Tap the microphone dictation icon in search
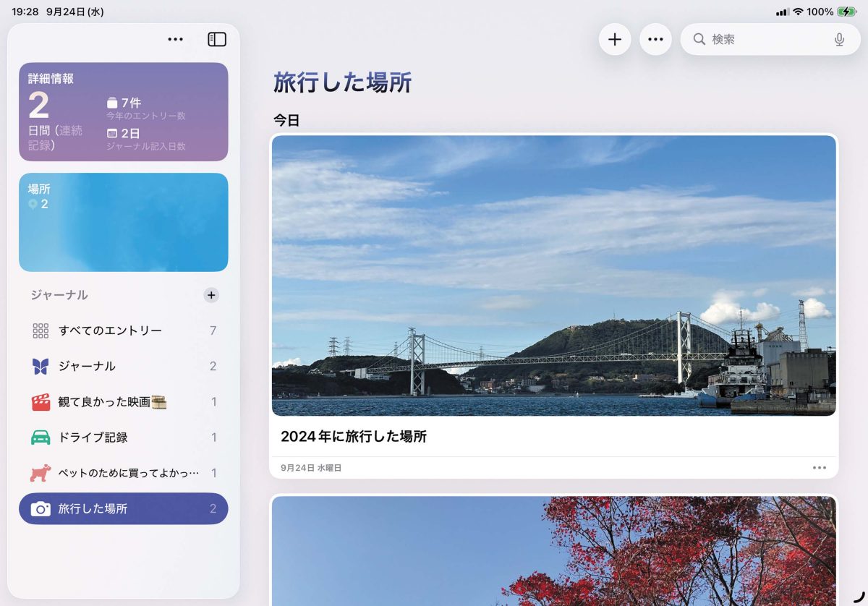 coord(839,40)
